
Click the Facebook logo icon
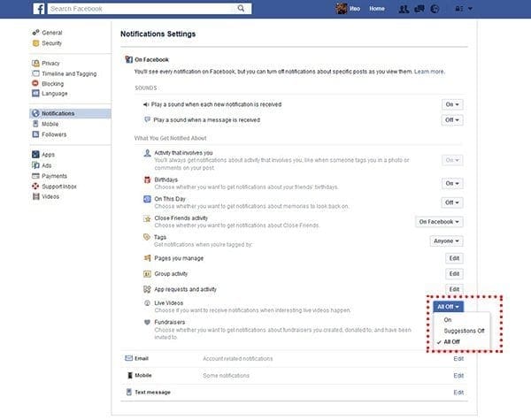point(39,9)
